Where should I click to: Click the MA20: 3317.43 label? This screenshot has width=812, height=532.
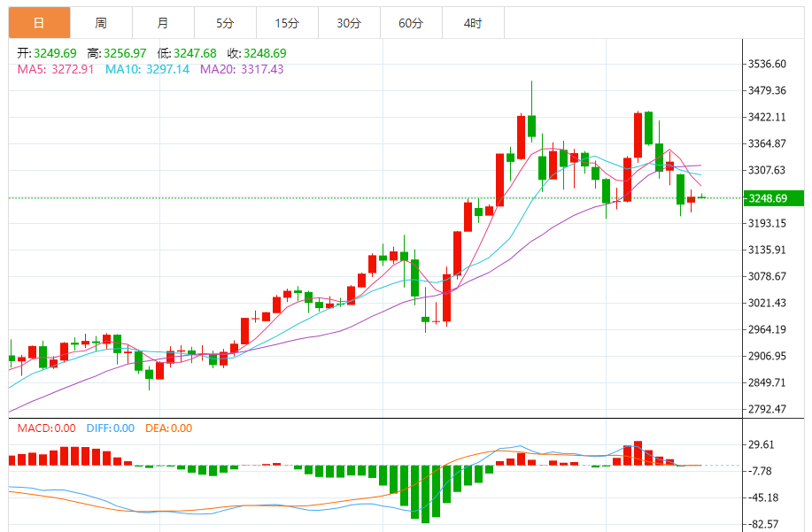[x=242, y=69]
